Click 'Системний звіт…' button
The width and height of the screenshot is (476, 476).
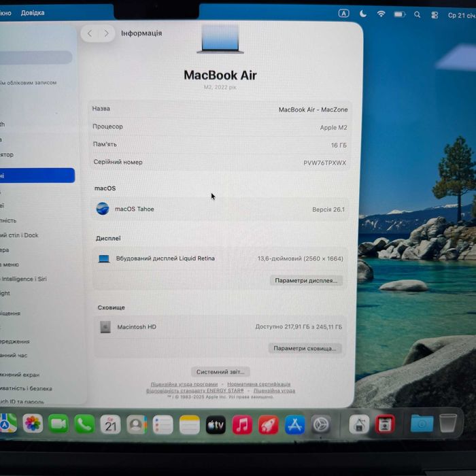click(x=220, y=372)
